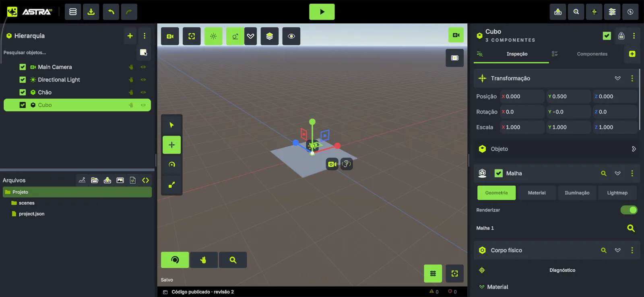Toggle the Renderizar switch
The image size is (644, 297).
point(629,210)
